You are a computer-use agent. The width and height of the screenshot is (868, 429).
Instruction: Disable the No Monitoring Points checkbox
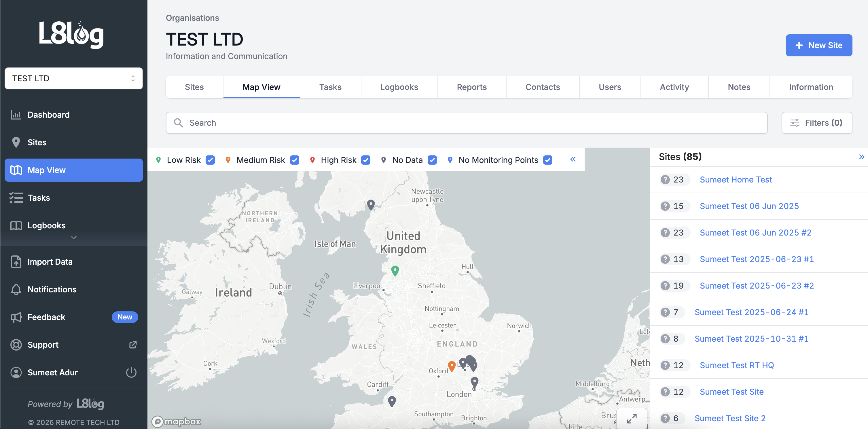(x=548, y=160)
